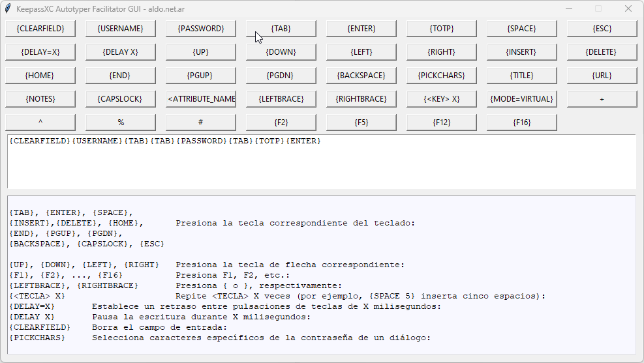
Task: Add the {DELETE} key token
Action: point(602,52)
